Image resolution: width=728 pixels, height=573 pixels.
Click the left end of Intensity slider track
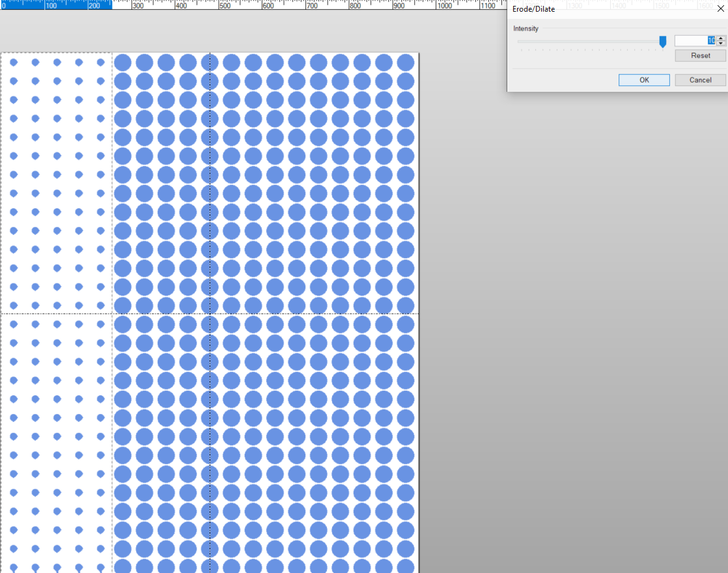pyautogui.click(x=520, y=42)
